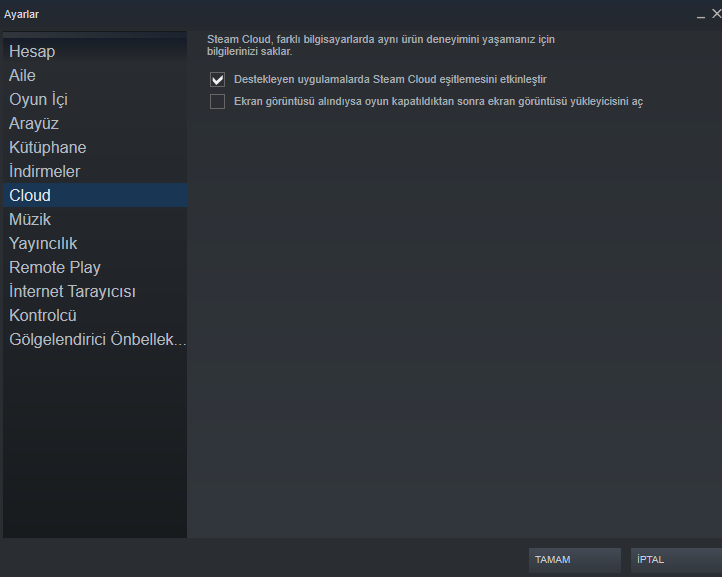Open the Remote Play section
The height and width of the screenshot is (577, 722).
tap(95, 267)
